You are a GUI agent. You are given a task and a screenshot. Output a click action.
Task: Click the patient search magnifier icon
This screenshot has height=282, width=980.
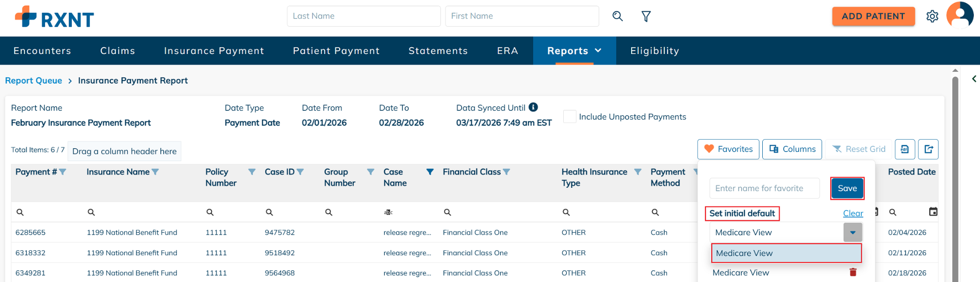pyautogui.click(x=618, y=16)
